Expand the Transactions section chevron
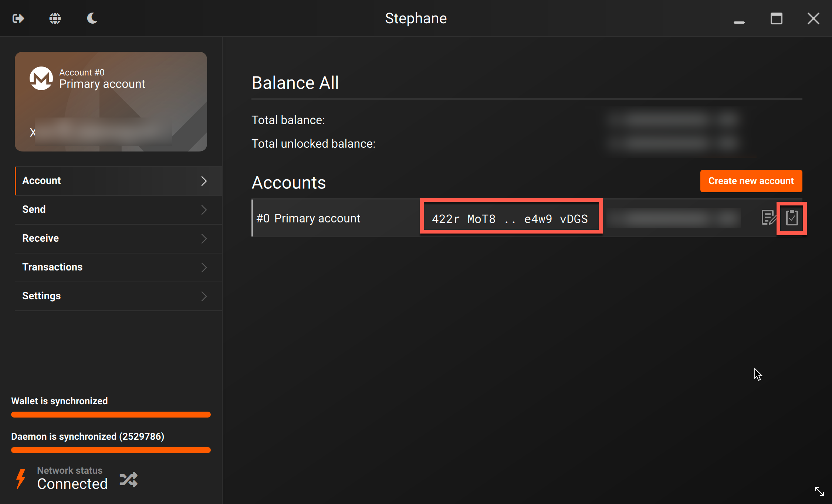The width and height of the screenshot is (832, 504). [x=204, y=267]
